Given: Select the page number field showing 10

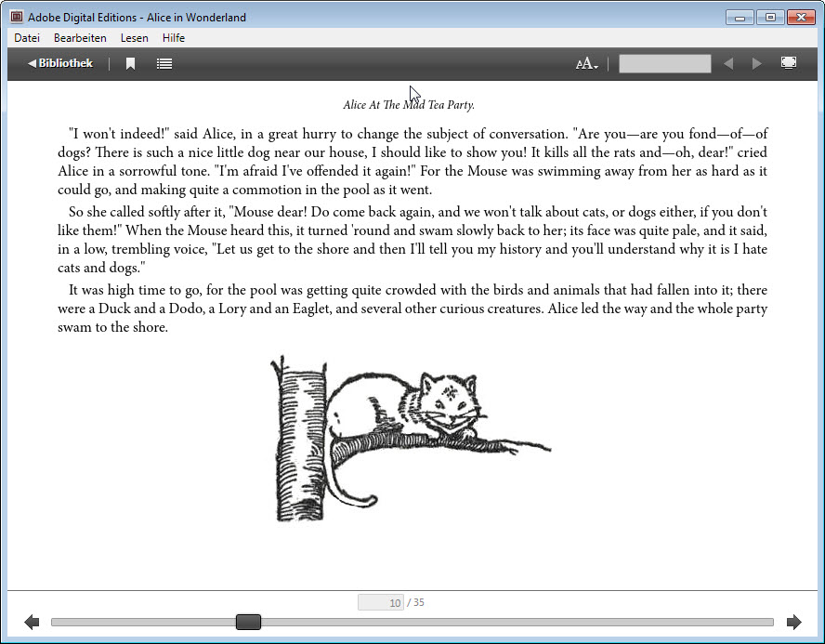Looking at the screenshot, I should [x=380, y=602].
